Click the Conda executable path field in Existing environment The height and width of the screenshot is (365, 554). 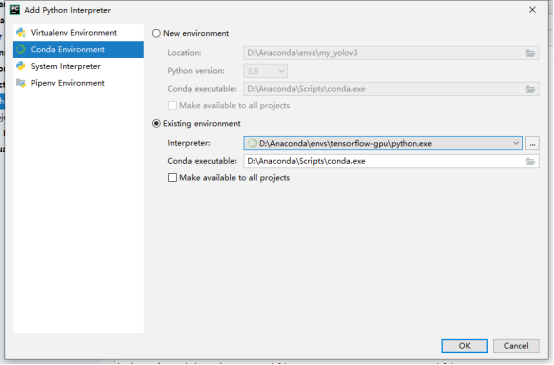[391, 161]
